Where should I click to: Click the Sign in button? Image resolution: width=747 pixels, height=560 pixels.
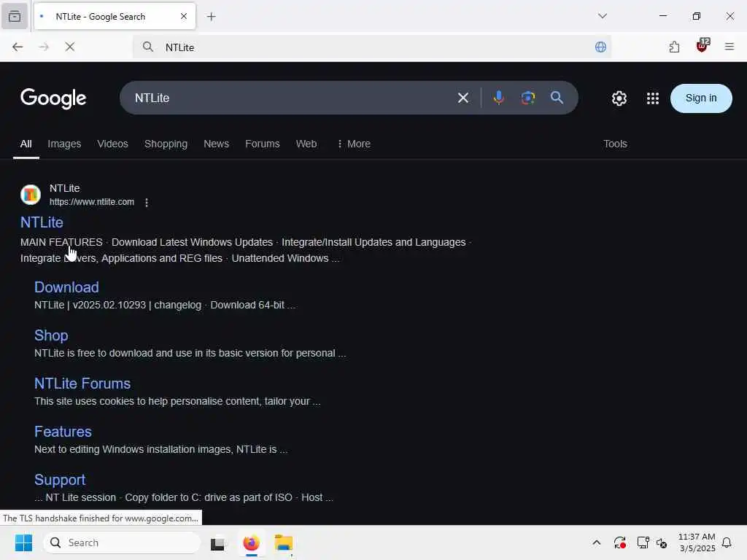pos(701,98)
